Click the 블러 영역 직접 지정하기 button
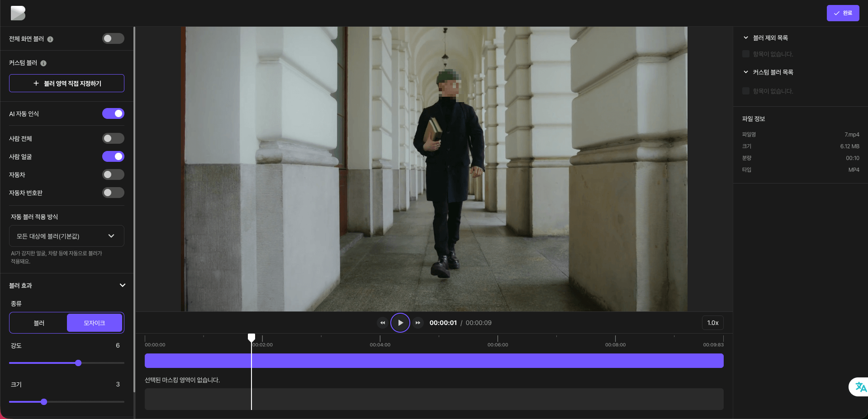Image resolution: width=868 pixels, height=419 pixels. (66, 83)
